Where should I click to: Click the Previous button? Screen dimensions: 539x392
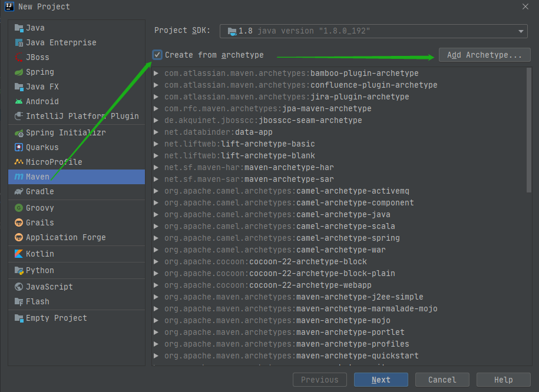coord(320,380)
